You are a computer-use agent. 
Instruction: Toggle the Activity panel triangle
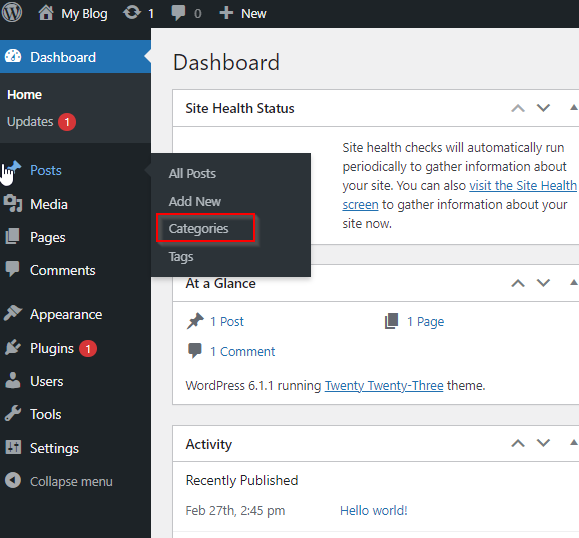(x=573, y=442)
